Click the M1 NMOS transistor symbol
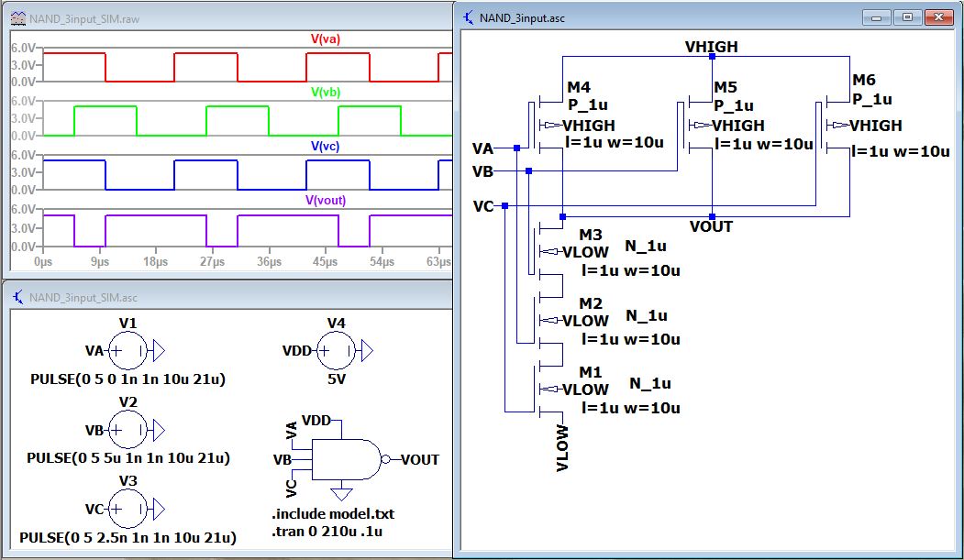This screenshot has height=560, width=964. coord(546,389)
